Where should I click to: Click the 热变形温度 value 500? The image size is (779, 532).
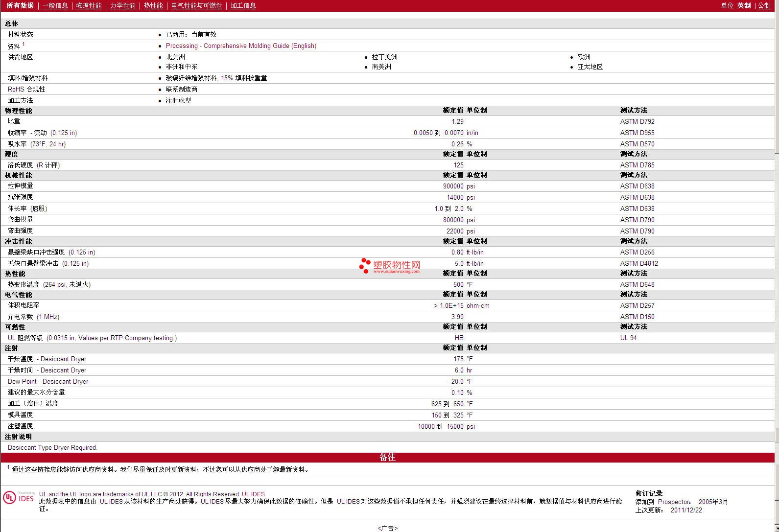click(458, 284)
